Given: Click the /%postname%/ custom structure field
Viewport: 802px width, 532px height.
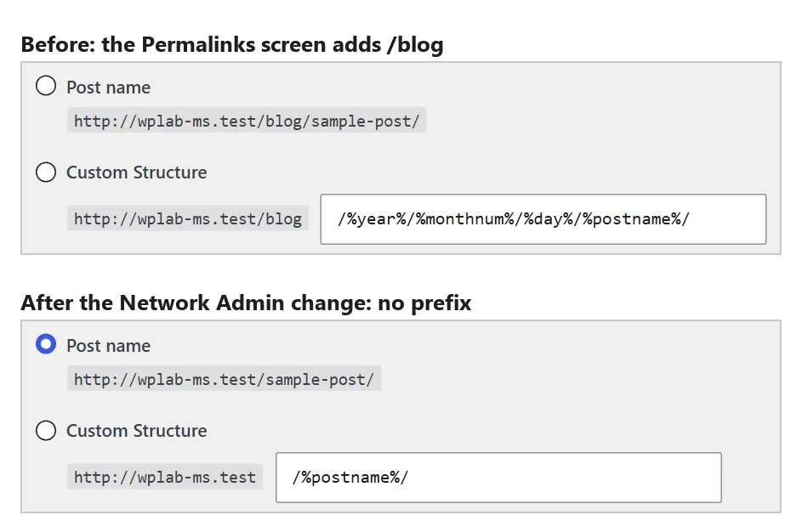Looking at the screenshot, I should [498, 478].
